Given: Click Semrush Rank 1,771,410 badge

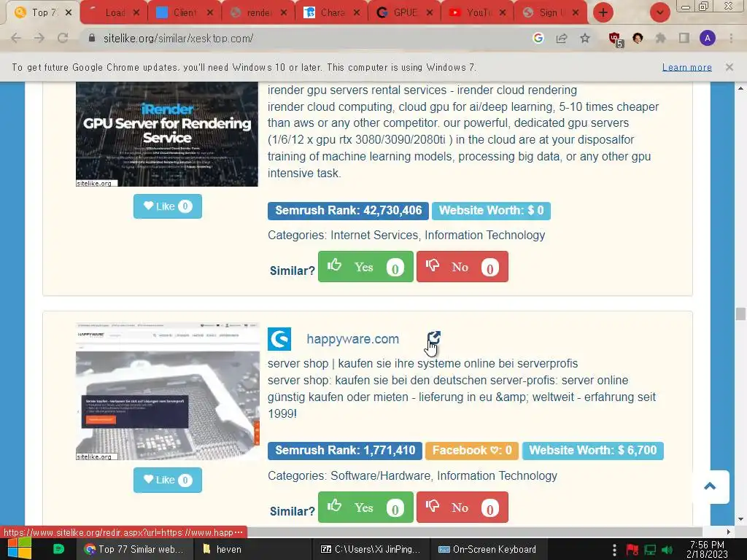Looking at the screenshot, I should click(345, 451).
